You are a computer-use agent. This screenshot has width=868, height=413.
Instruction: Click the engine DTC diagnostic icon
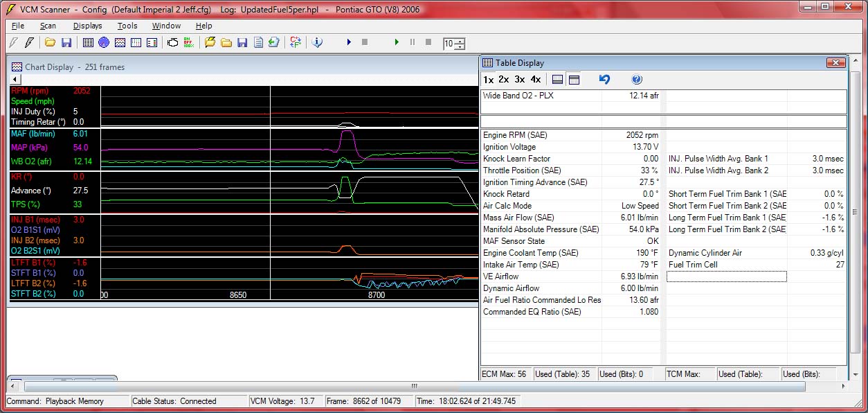[x=172, y=42]
